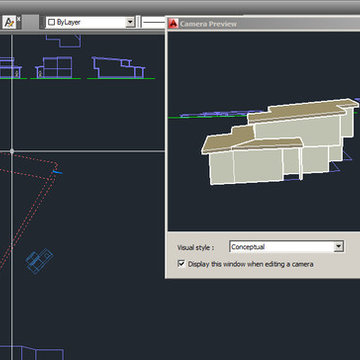Image resolution: width=360 pixels, height=360 pixels.
Task: Click the AutoCAD icon in Camera Preview title
Action: pyautogui.click(x=173, y=24)
